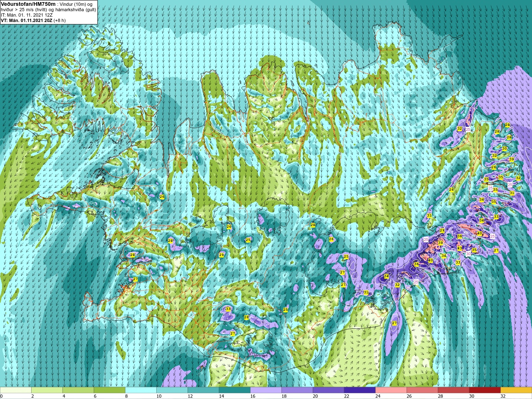The width and height of the screenshot is (532, 399).
Task: Click the 16–18 m/s lavender legend swatch
Action: pos(266,390)
